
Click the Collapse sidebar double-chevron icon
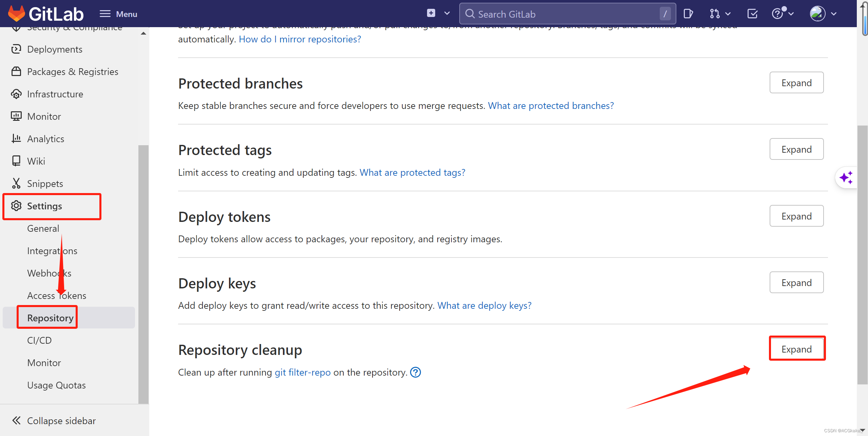[16, 420]
